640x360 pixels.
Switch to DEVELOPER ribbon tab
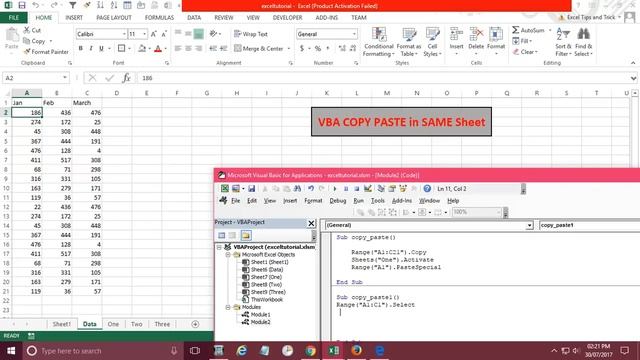click(287, 18)
